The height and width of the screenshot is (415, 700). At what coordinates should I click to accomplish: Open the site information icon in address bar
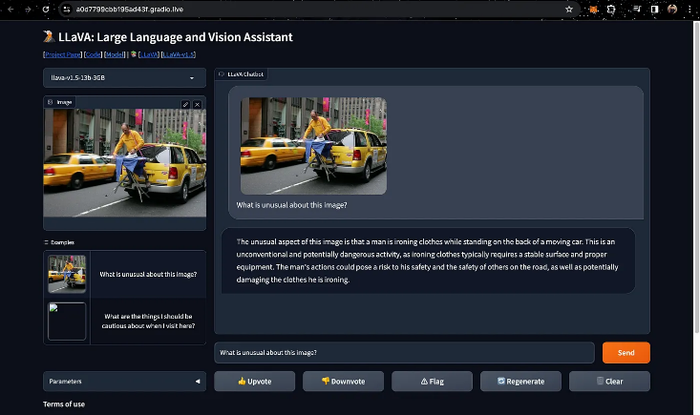[x=67, y=9]
